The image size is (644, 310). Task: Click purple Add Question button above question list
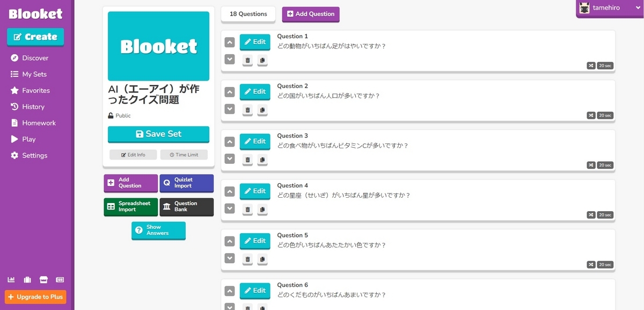[311, 14]
